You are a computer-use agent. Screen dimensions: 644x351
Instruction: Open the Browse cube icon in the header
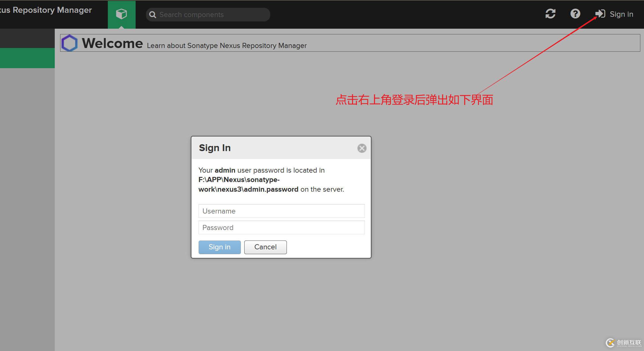click(x=121, y=14)
